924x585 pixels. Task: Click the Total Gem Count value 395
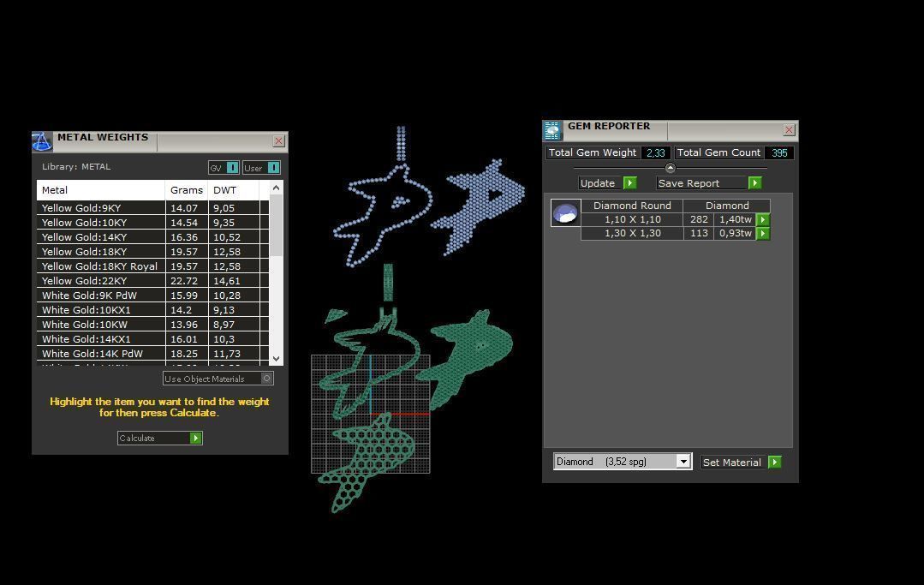[x=779, y=153]
